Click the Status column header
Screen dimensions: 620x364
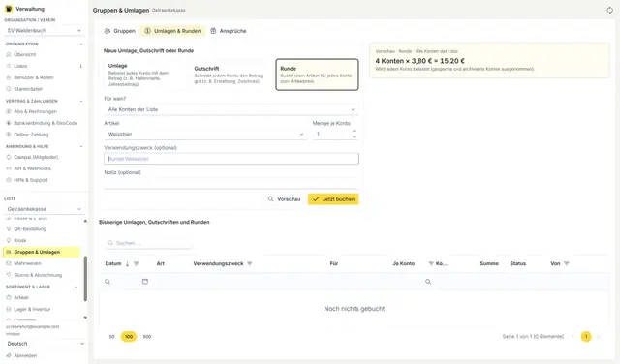click(x=517, y=263)
